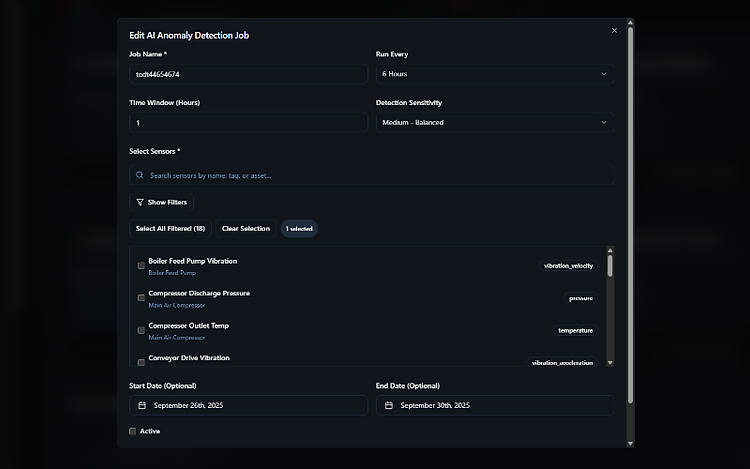Click Main Air Compressor under Outlet Temp
750x469 pixels.
click(x=177, y=338)
